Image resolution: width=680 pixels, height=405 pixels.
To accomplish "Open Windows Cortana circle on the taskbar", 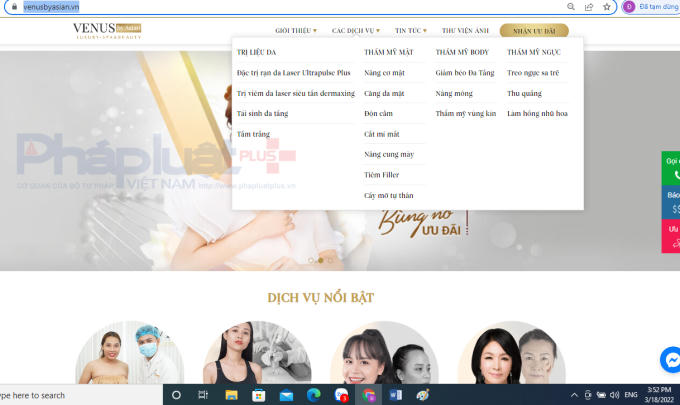I will tap(176, 395).
